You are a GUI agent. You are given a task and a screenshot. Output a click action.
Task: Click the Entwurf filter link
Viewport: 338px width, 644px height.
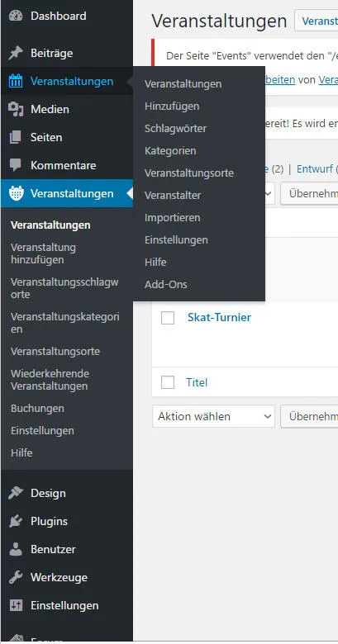[x=316, y=168]
